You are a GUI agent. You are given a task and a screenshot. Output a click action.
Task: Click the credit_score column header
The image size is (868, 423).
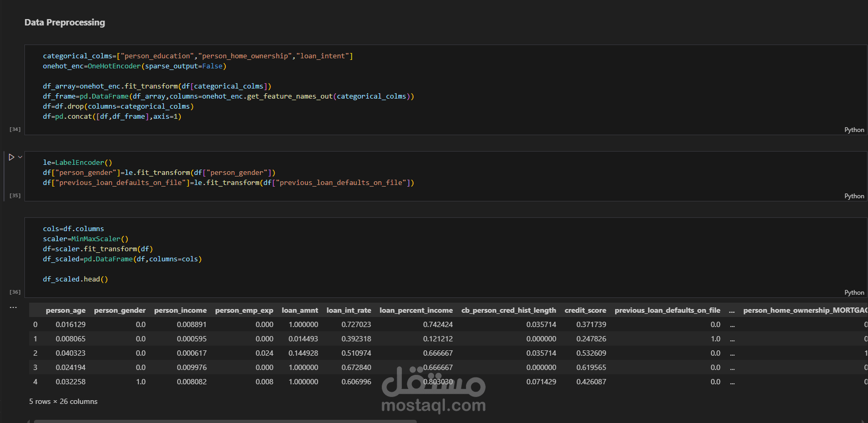click(x=585, y=310)
